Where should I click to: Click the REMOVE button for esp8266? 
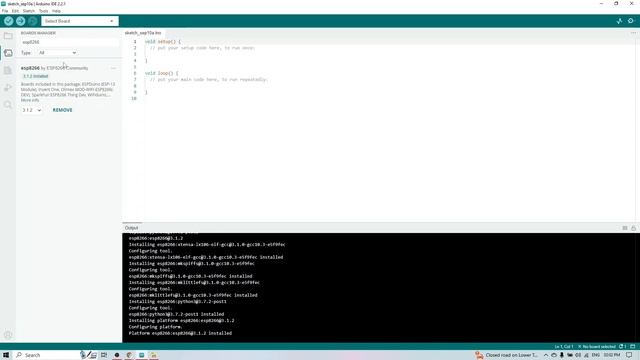coord(62,110)
